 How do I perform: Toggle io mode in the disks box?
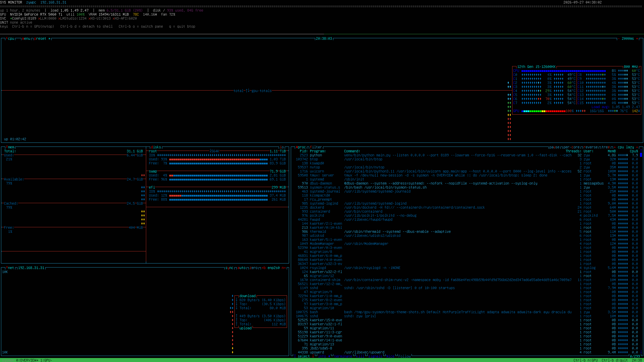[x=282, y=147]
